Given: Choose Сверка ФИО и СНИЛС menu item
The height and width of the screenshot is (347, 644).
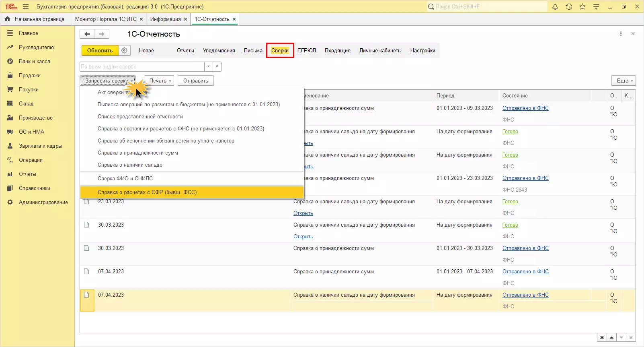Looking at the screenshot, I should (125, 179).
